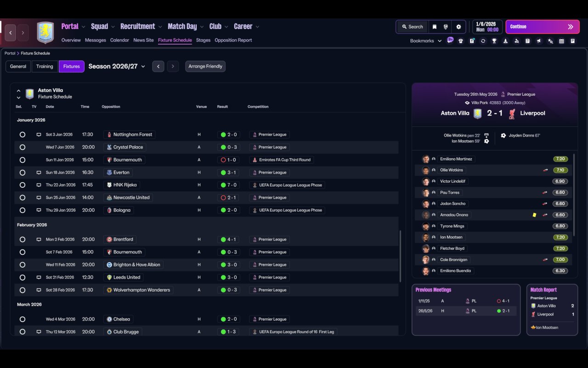Click the date and time display
Viewport: 588px width, 368px height.
tap(487, 27)
